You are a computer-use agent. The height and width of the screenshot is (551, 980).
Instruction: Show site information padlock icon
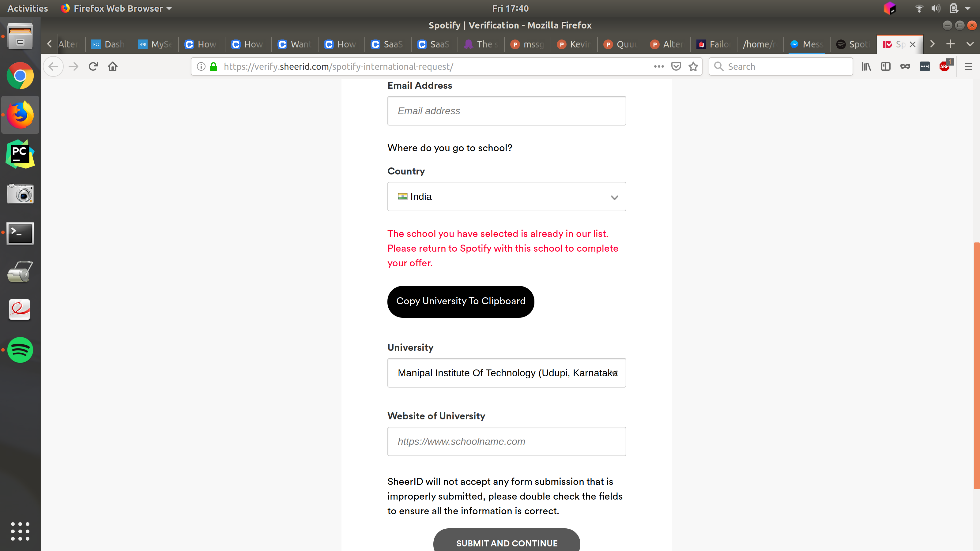pyautogui.click(x=214, y=66)
